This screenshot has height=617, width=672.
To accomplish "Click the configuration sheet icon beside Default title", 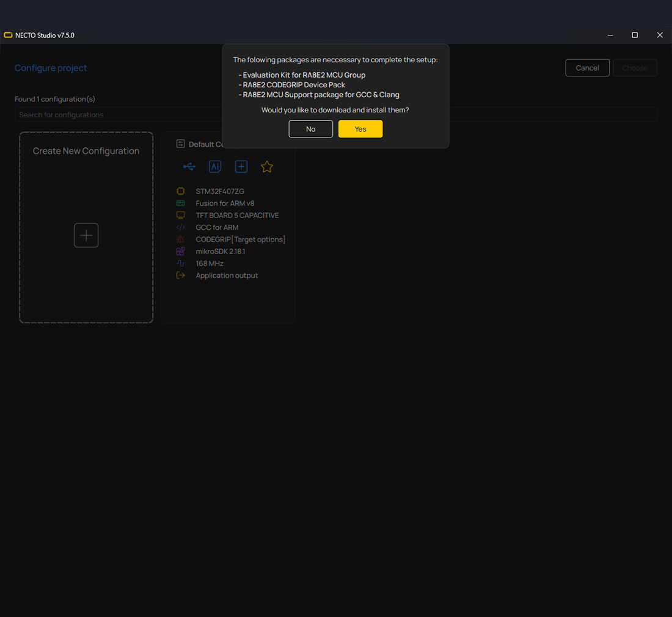I will (x=180, y=144).
